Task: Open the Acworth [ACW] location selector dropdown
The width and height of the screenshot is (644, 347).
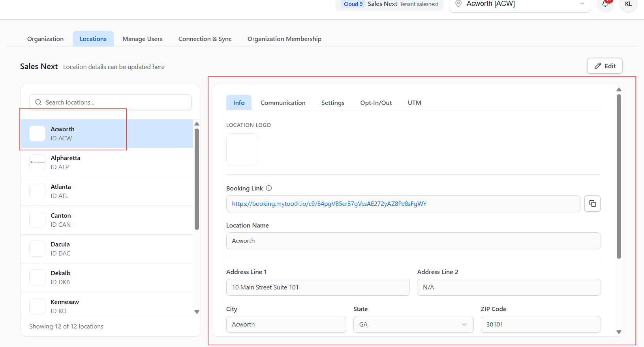Action: click(520, 4)
